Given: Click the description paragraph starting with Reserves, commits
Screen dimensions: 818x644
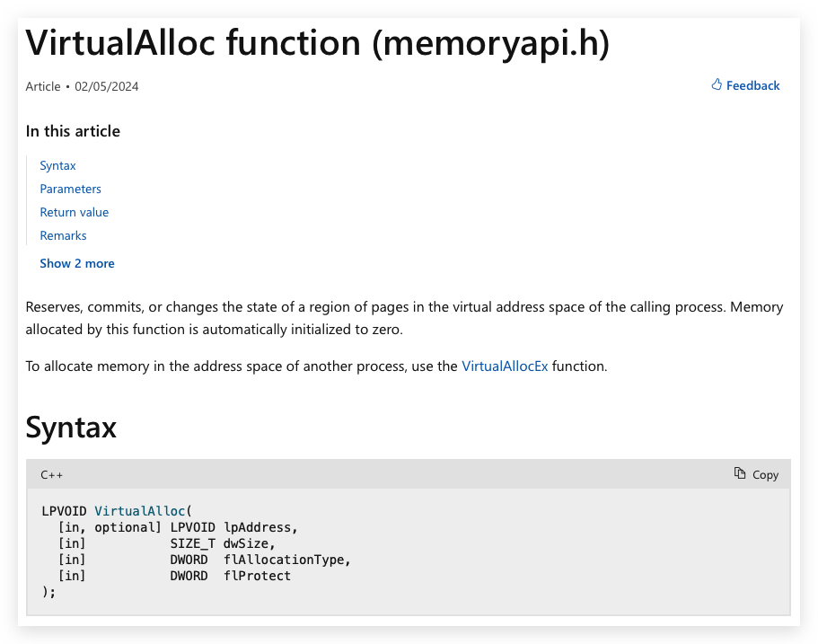Looking at the screenshot, I should pos(404,318).
